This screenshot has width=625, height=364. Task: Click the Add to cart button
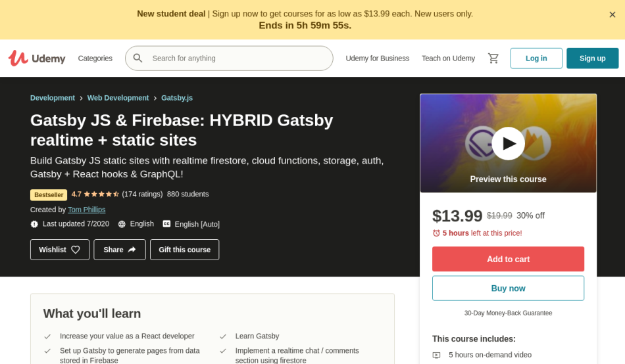click(x=508, y=259)
